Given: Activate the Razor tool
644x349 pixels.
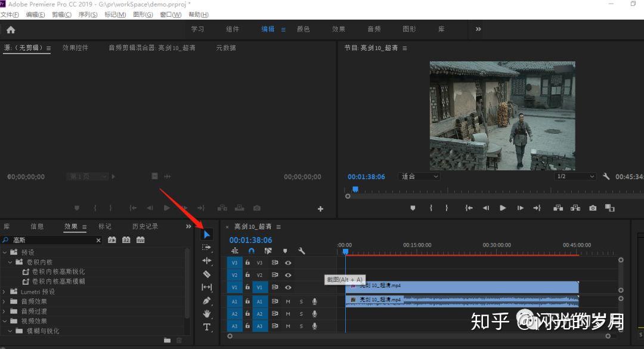Looking at the screenshot, I should pyautogui.click(x=206, y=274).
